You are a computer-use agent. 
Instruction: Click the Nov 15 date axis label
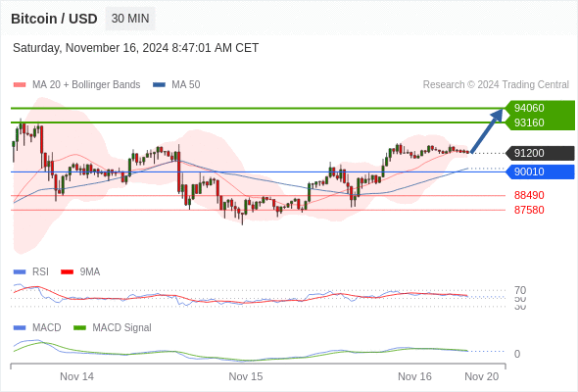[x=246, y=376]
